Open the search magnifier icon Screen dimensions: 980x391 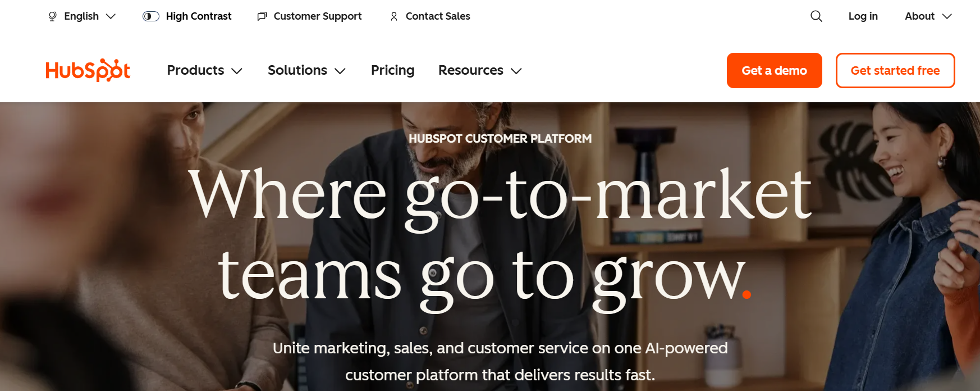click(817, 16)
